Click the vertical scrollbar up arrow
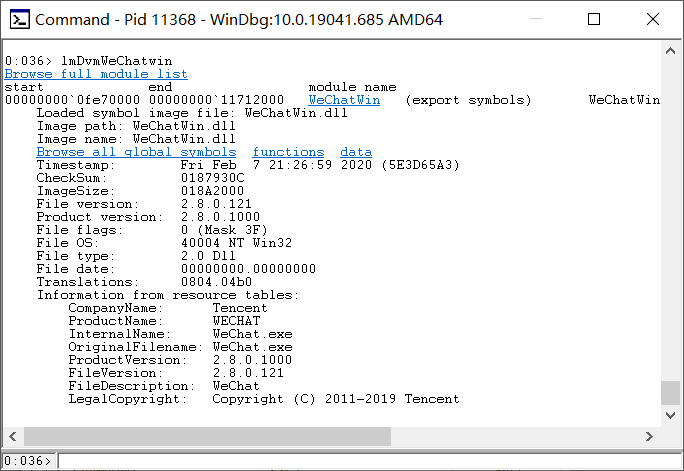 click(671, 51)
